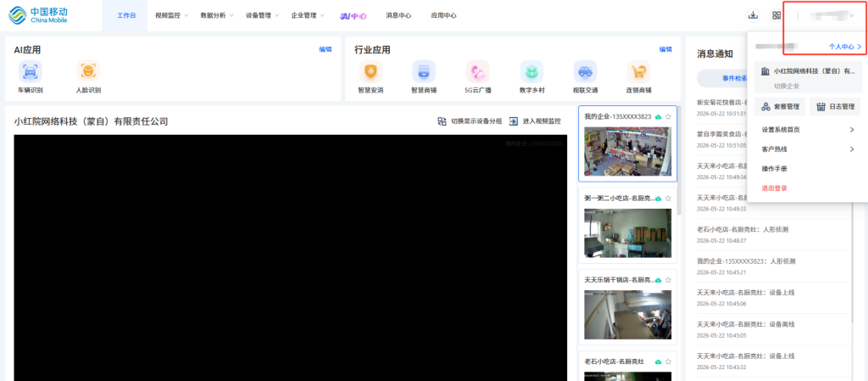The image size is (868, 381).
Task: Open 操作手册 from the user menu
Action: click(x=775, y=168)
